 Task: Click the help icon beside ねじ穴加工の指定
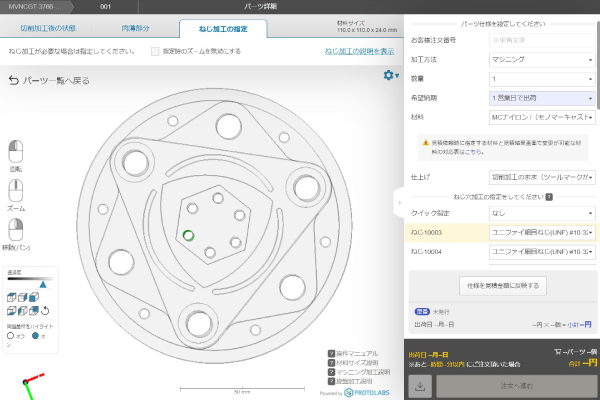pyautogui.click(x=550, y=196)
